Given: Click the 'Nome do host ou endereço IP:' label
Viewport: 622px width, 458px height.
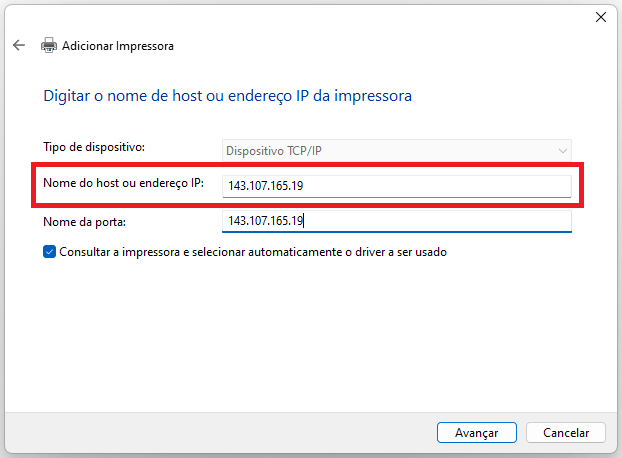Looking at the screenshot, I should pyautogui.click(x=123, y=183).
